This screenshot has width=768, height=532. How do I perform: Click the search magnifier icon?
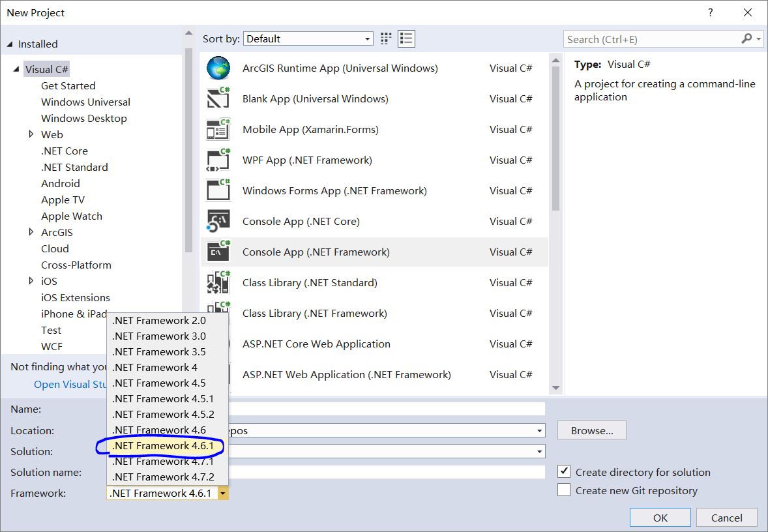[746, 38]
